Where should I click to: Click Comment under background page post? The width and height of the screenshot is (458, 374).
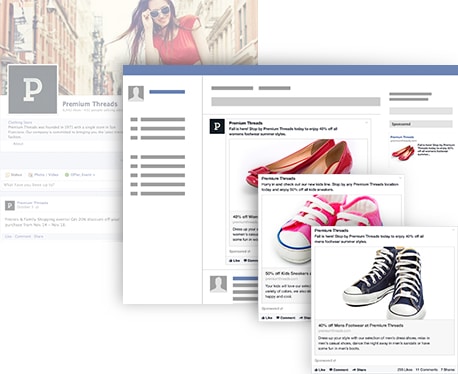point(23,236)
